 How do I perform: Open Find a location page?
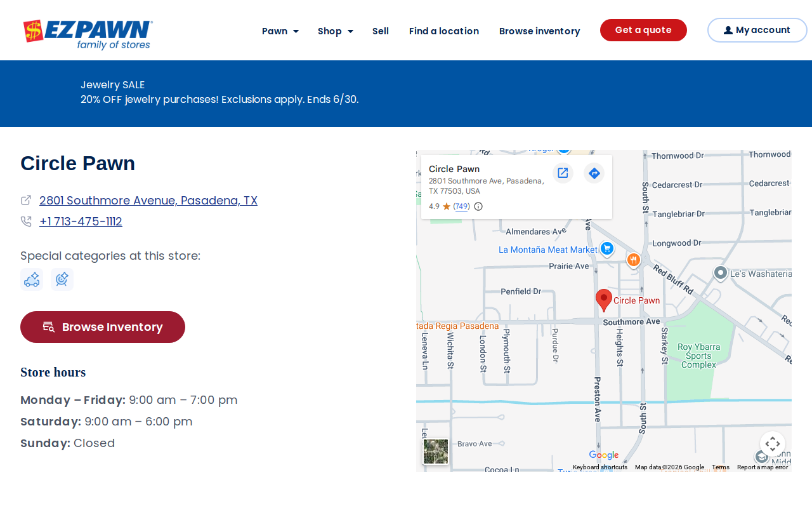(444, 31)
